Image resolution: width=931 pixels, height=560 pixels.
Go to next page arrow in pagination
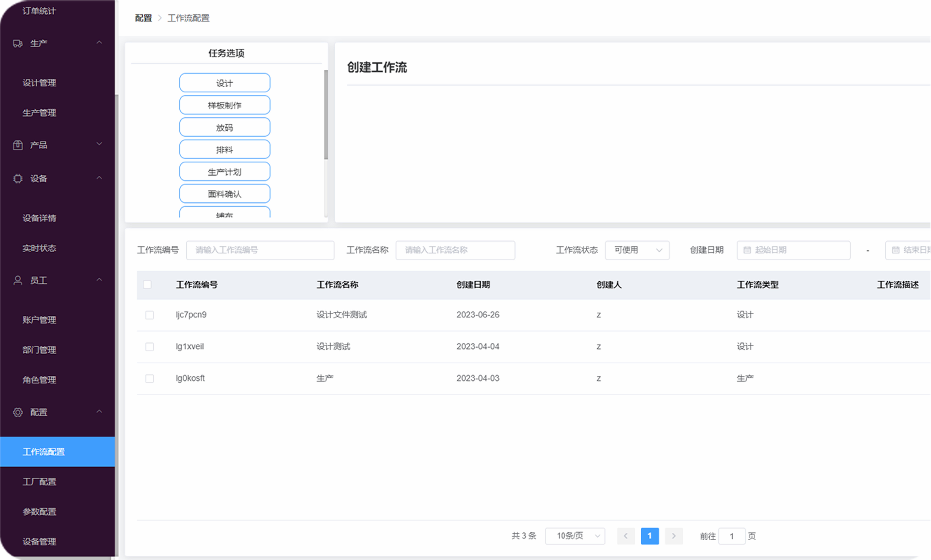pos(674,536)
